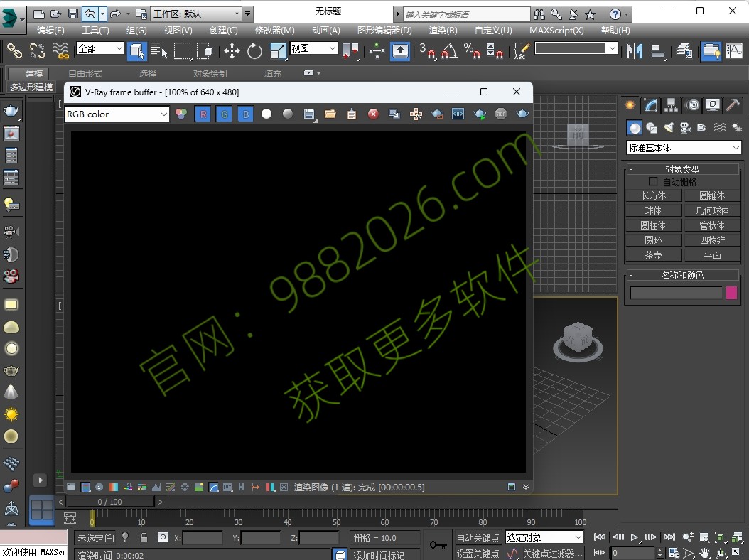The height and width of the screenshot is (560, 749).
Task: Switch to the 对象绘制 ribbon tab
Action: click(x=210, y=74)
